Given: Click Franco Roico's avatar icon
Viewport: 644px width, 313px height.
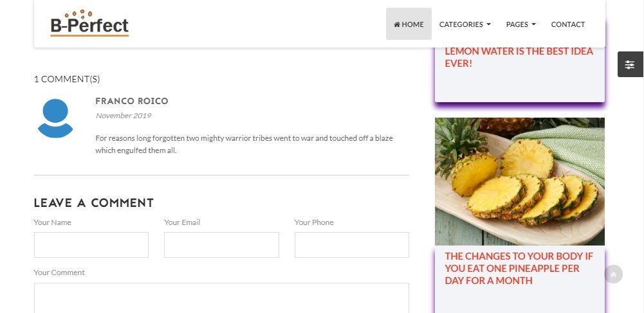Looking at the screenshot, I should pos(55,118).
